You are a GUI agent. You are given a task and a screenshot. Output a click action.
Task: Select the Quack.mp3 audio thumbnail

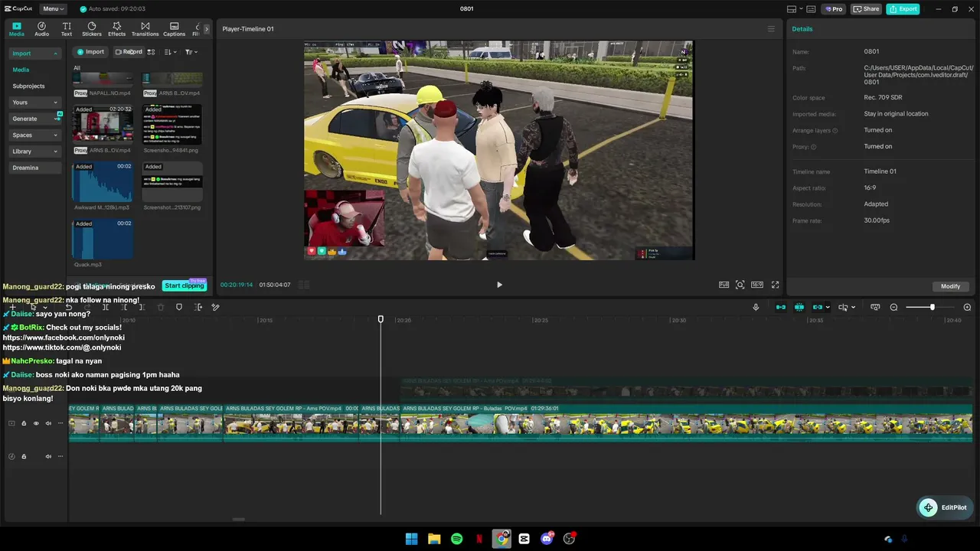[102, 240]
